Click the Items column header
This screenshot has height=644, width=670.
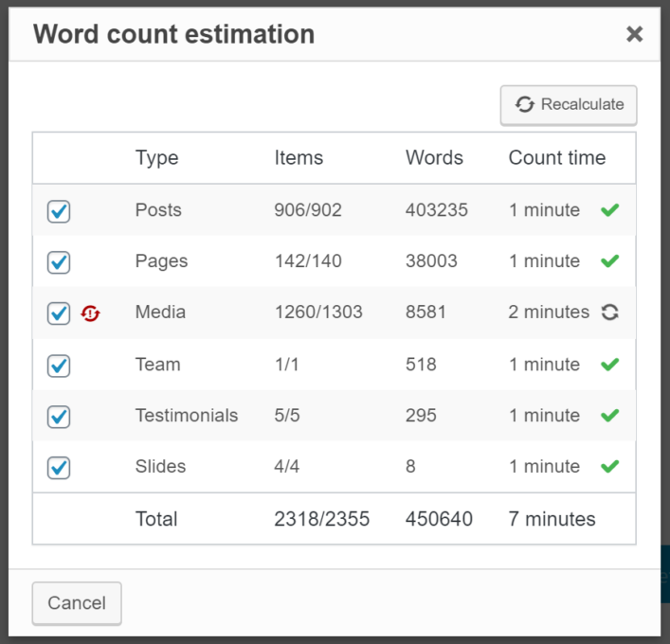point(299,157)
